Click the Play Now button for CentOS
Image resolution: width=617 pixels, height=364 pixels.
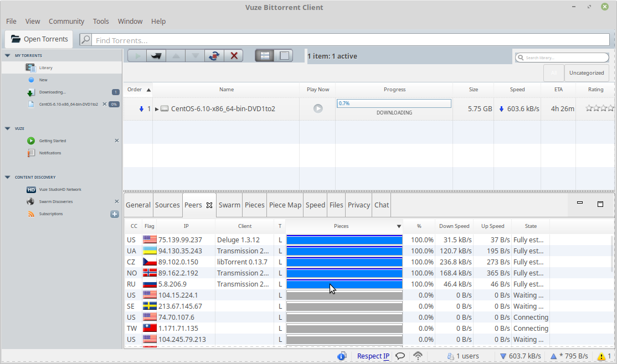pyautogui.click(x=318, y=108)
